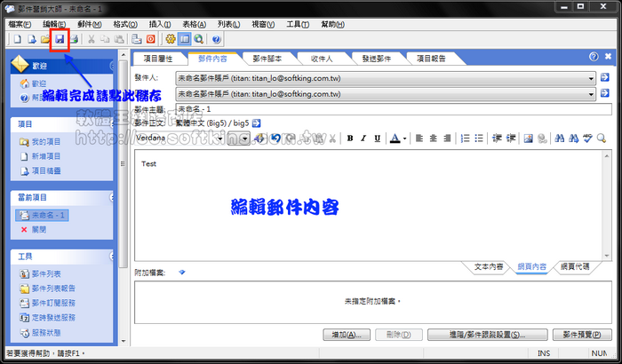The width and height of the screenshot is (622, 364).
Task: Open the 格式(O) menu
Action: (x=125, y=22)
